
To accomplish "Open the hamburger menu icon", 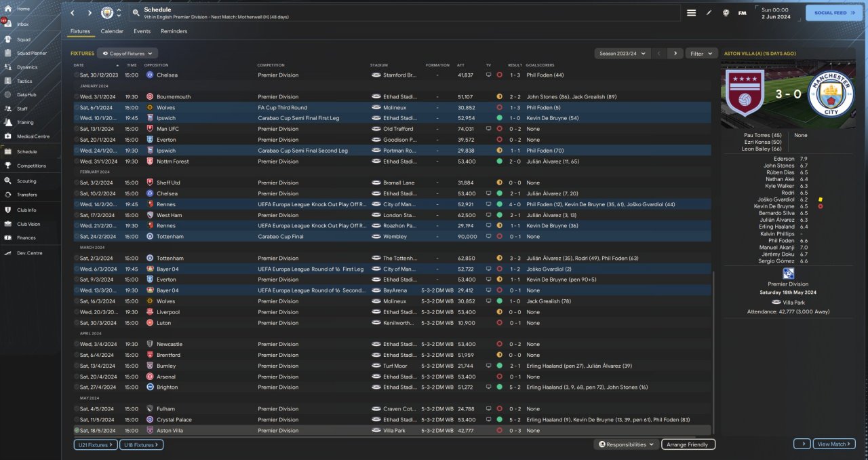I will 691,13.
